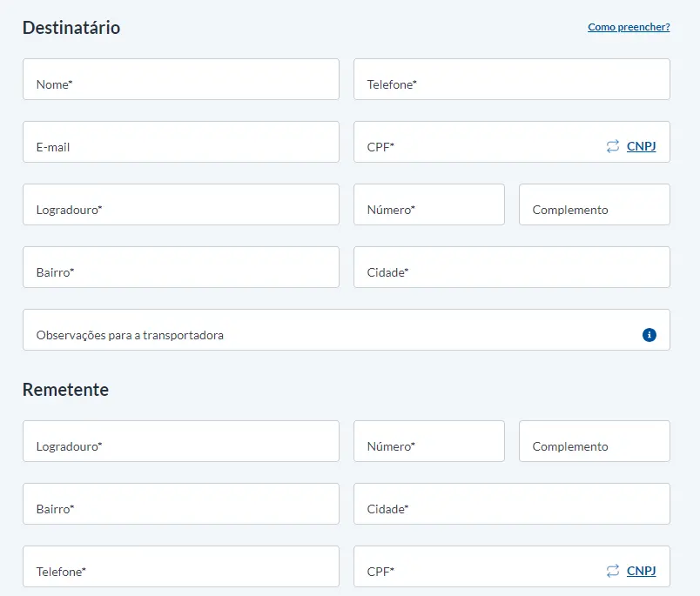Screen dimensions: 700x596
Task: Focus the Destinatário Nome field
Action: [181, 79]
